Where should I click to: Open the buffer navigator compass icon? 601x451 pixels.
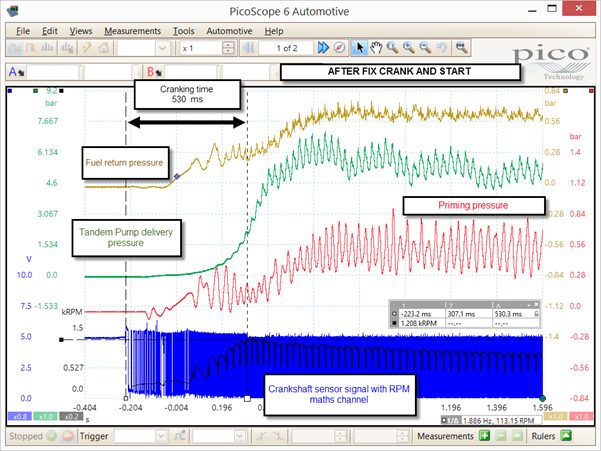pyautogui.click(x=340, y=48)
